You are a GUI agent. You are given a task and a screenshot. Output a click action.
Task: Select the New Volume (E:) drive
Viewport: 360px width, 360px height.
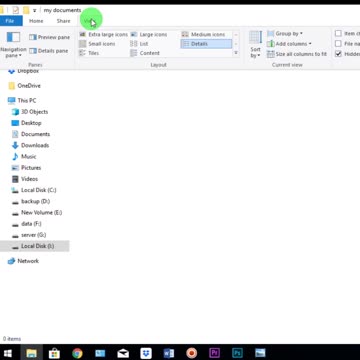point(37,212)
